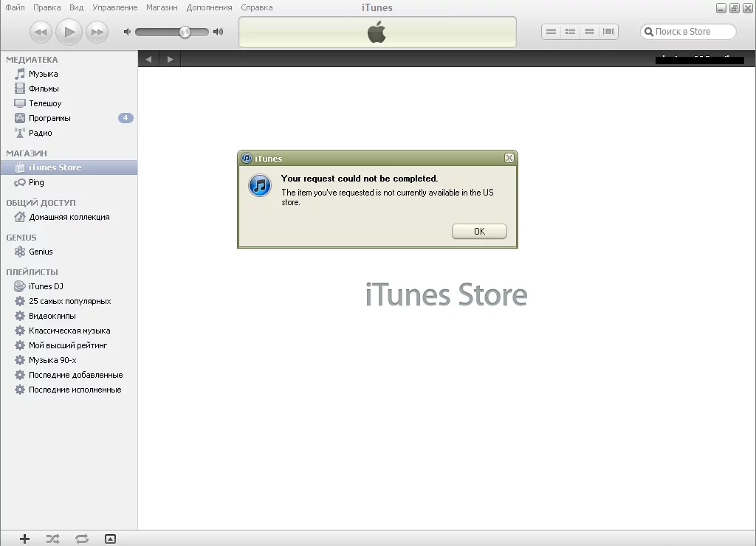Screen dimensions: 756x546
Task: Open 25 самых популярных smart playlist
Action: 69,301
